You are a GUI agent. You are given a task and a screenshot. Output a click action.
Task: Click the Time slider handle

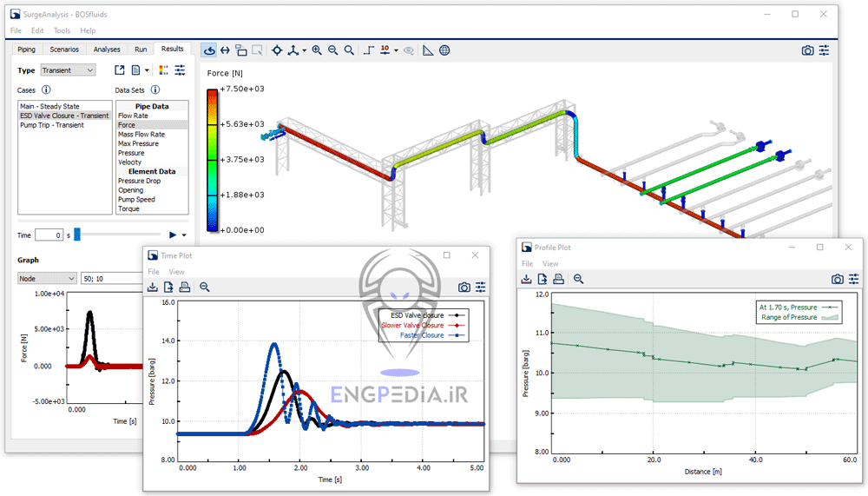[x=77, y=235]
